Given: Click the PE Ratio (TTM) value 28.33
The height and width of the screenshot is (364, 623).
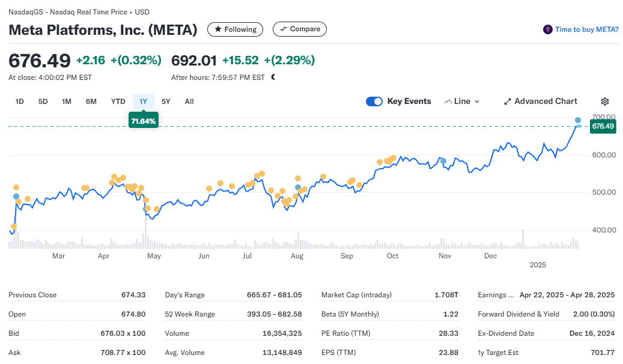Looking at the screenshot, I should [449, 333].
